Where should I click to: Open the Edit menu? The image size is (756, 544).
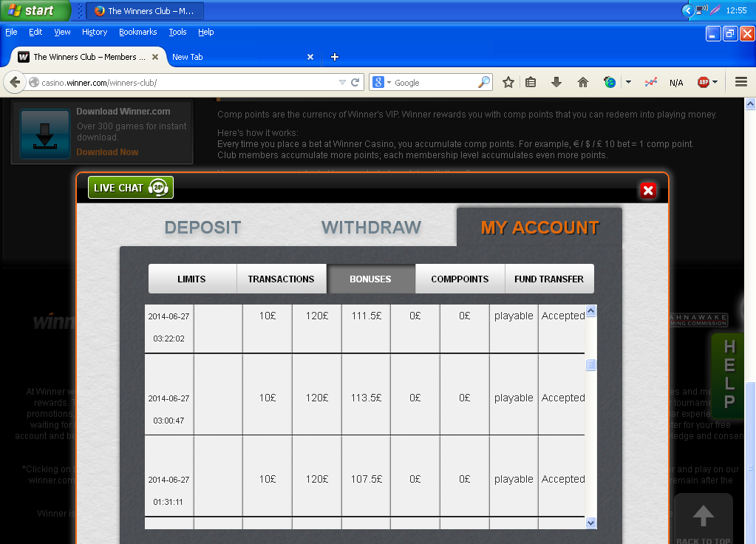35,32
